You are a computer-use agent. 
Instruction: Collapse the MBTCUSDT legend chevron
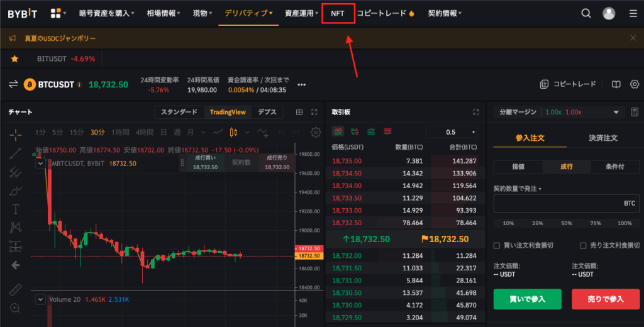(x=40, y=163)
